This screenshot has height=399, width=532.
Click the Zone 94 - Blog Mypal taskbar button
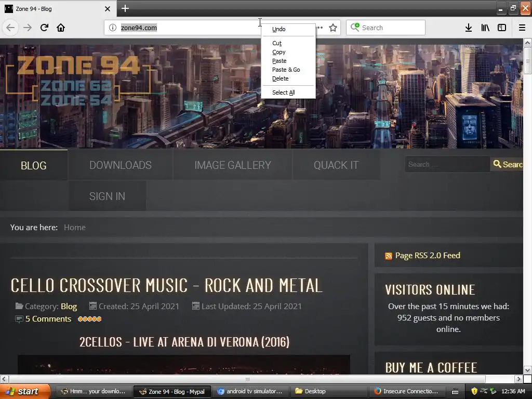tap(172, 391)
